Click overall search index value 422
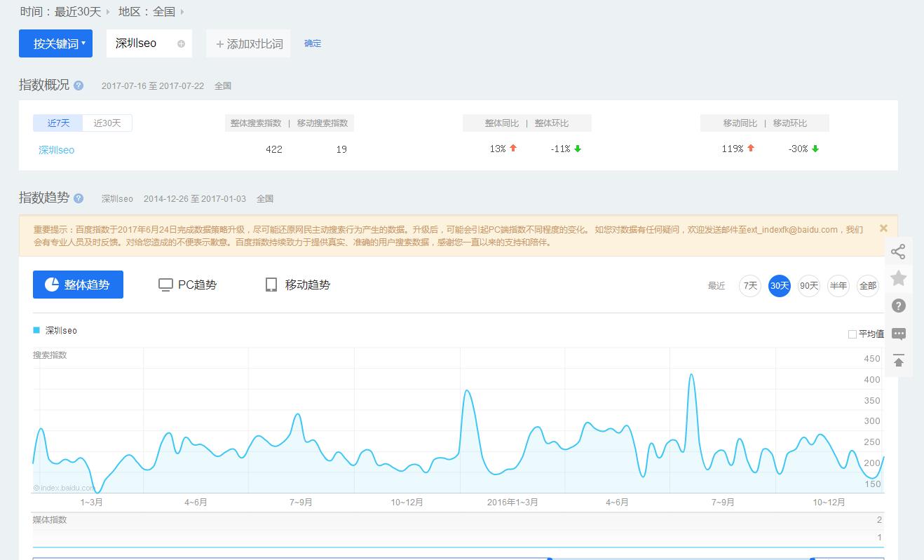This screenshot has height=560, width=924. point(274,149)
